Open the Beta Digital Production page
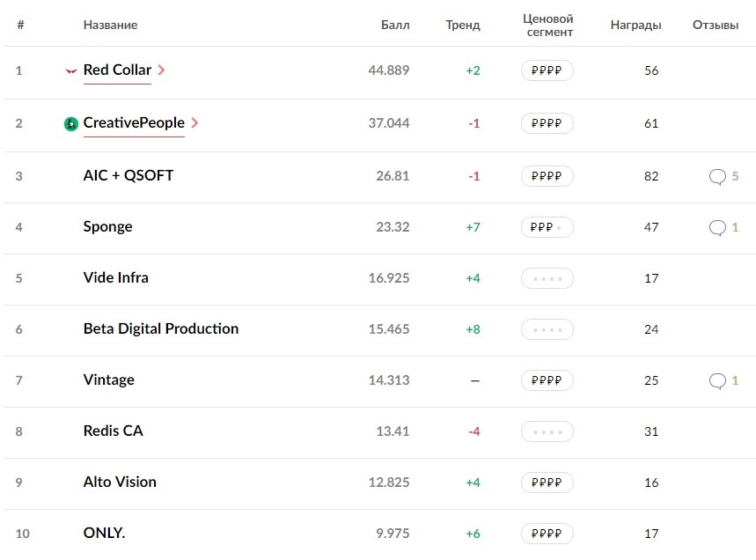756x560 pixels. 161,329
